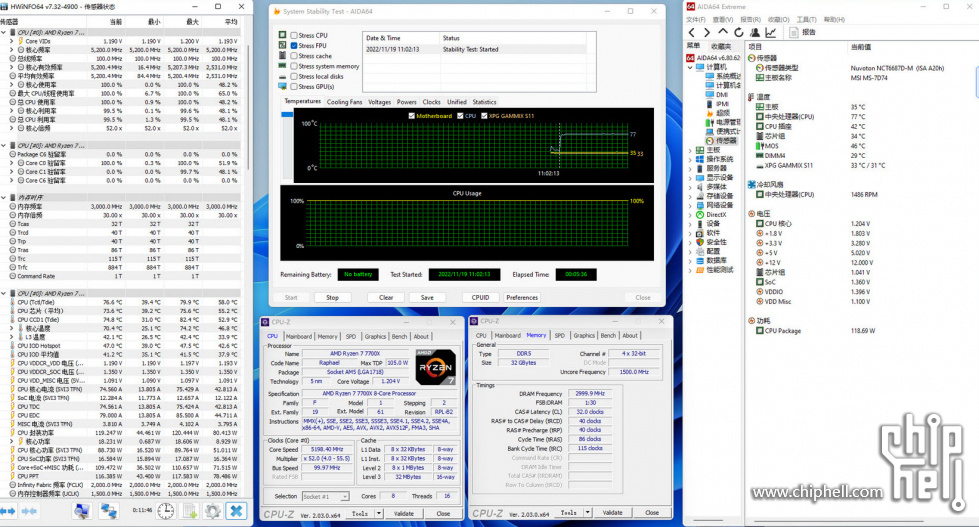Open Mainboard tab in left CPU-Z window

(298, 336)
